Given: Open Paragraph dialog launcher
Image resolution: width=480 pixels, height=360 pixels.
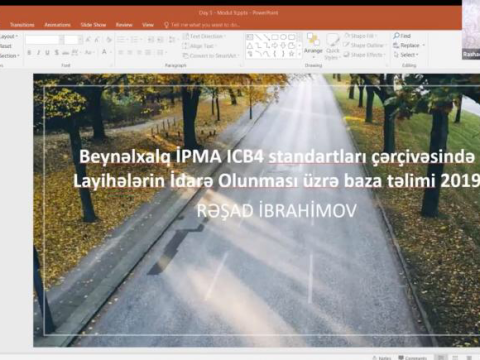Looking at the screenshot, I should (x=241, y=65).
